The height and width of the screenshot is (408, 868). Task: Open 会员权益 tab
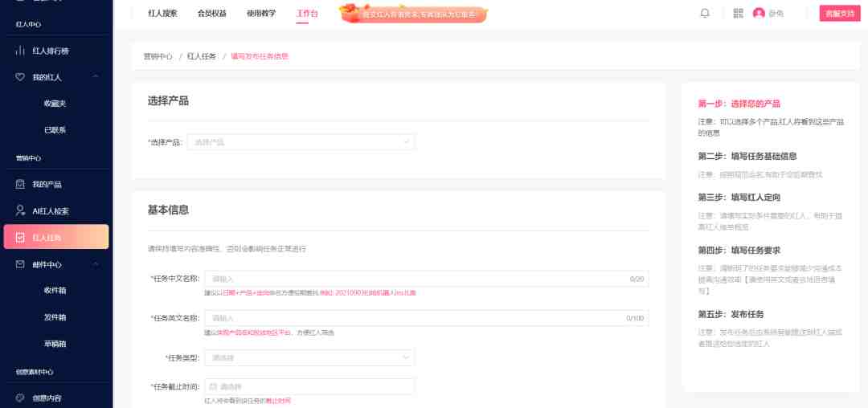tap(212, 14)
